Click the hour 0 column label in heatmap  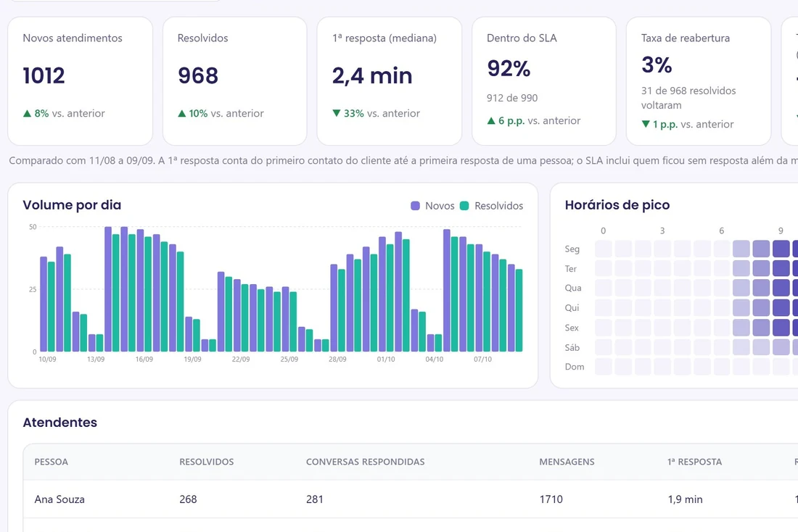tap(603, 231)
